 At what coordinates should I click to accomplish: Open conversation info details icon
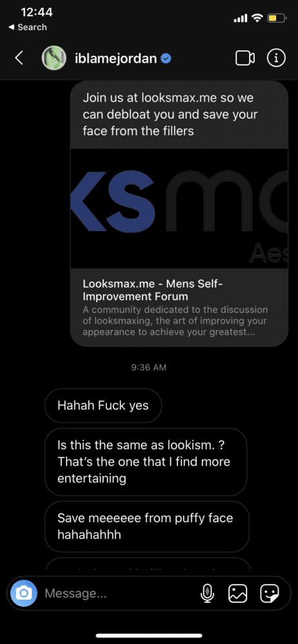point(276,59)
